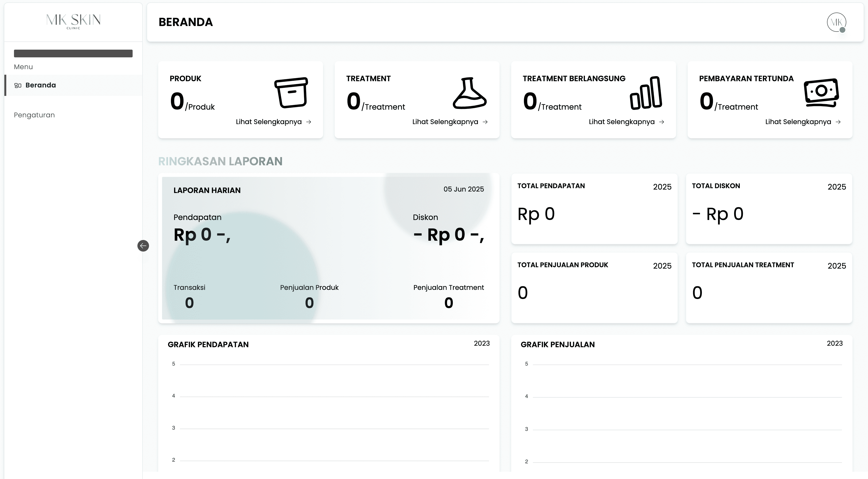Click the Produk box icon
Viewport: 868px width, 479px height.
[292, 93]
